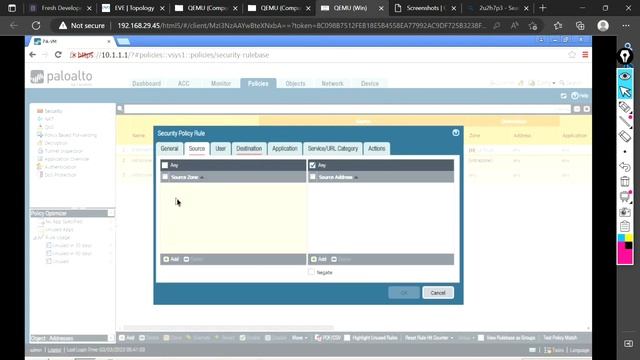Click the bookmark star in inner browser

coord(572,55)
